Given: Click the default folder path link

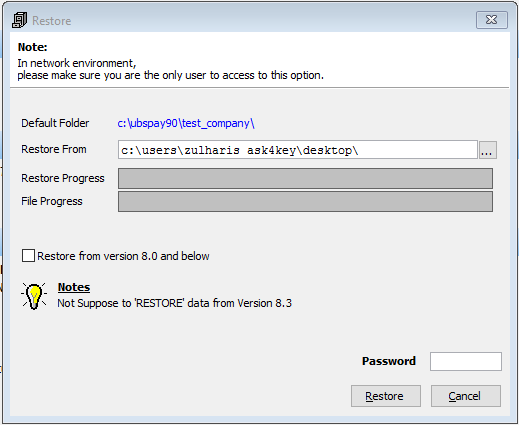Looking at the screenshot, I should point(186,123).
